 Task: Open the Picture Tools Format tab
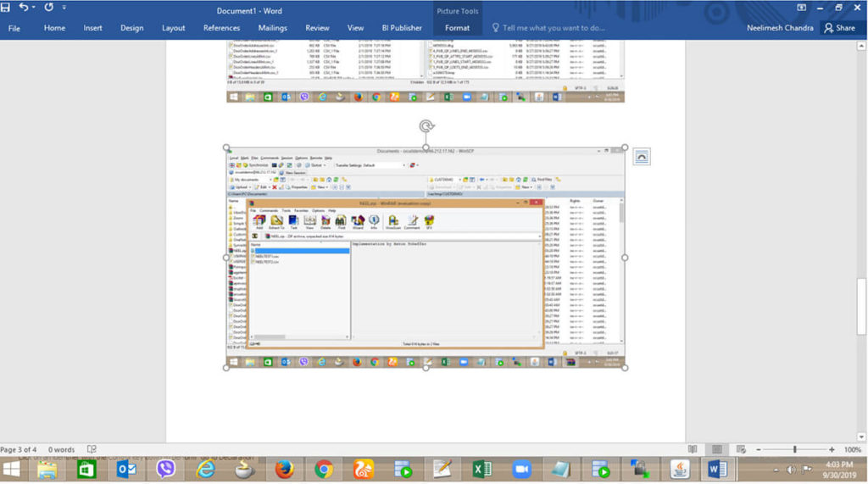tap(457, 28)
